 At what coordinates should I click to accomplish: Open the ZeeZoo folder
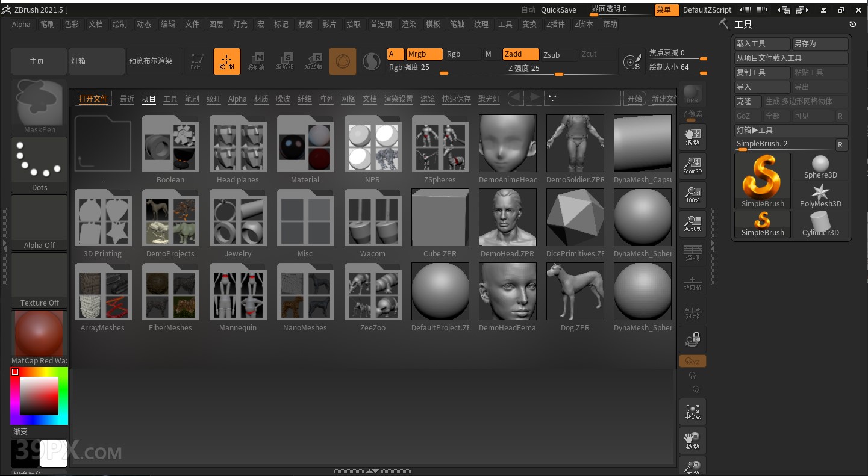(x=373, y=297)
